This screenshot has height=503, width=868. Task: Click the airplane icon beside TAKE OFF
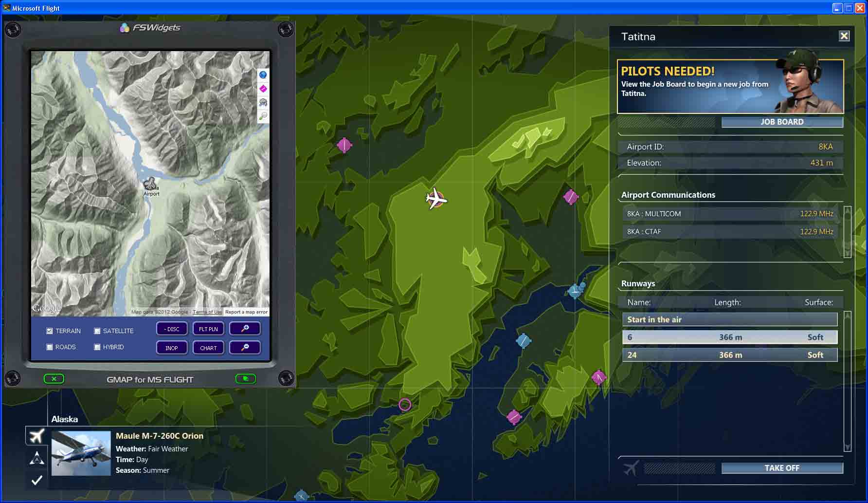point(631,468)
